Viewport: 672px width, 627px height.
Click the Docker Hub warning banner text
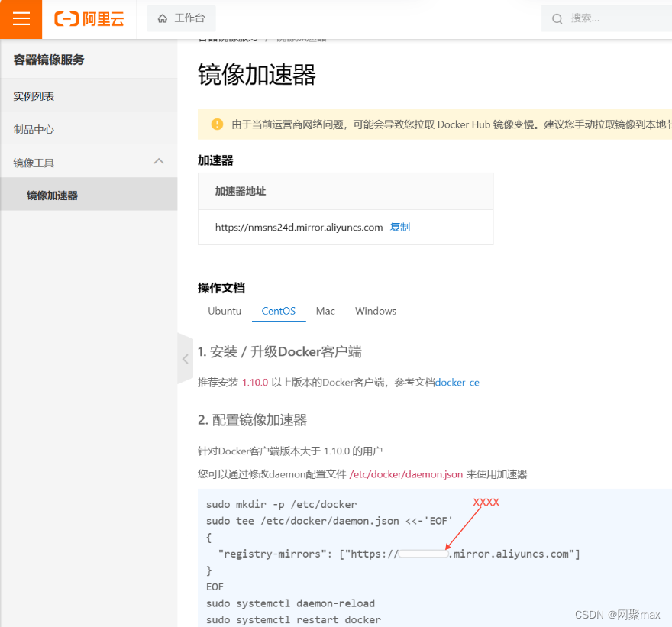(452, 124)
